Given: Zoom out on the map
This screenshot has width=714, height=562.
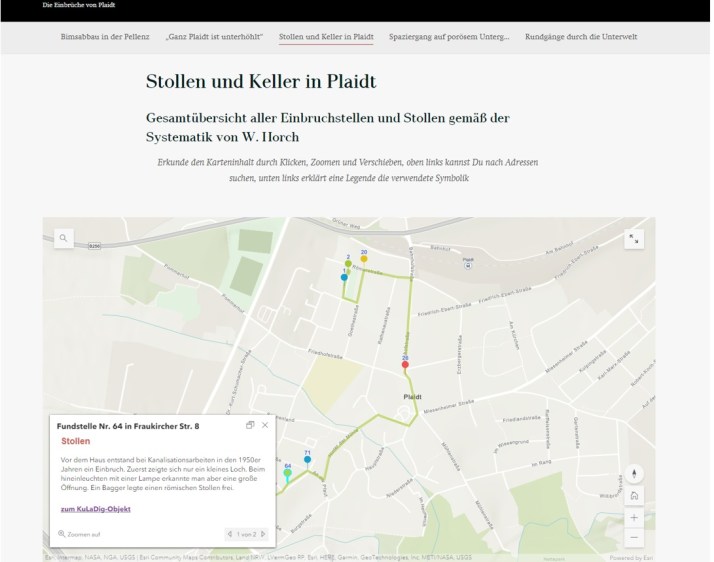Looking at the screenshot, I should (634, 538).
